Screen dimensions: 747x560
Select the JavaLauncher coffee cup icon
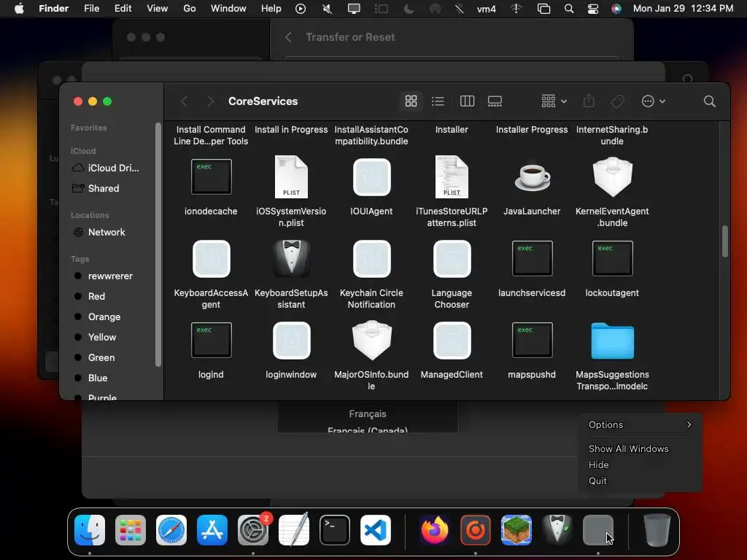[x=532, y=177]
